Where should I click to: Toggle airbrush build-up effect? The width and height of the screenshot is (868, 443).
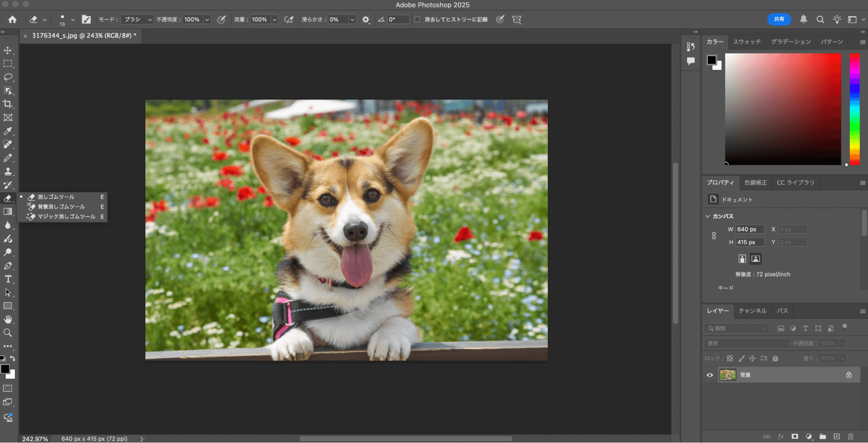[x=289, y=20]
